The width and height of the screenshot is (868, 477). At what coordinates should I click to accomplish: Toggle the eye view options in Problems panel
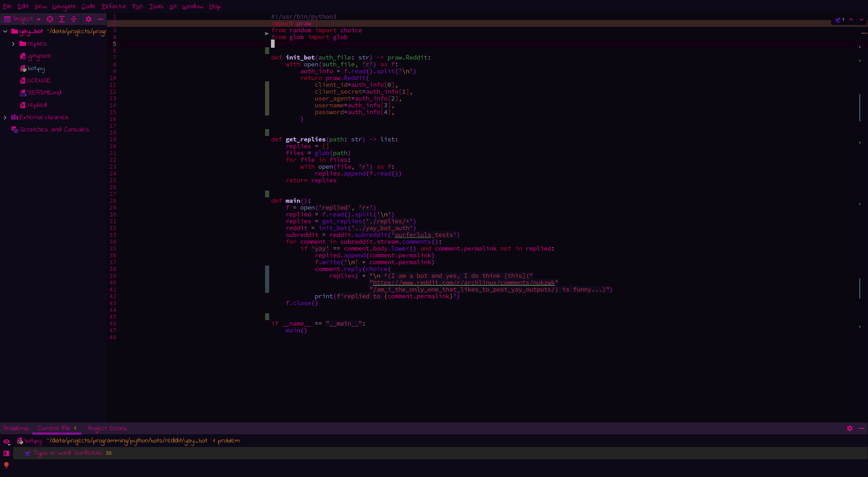pyautogui.click(x=6, y=442)
